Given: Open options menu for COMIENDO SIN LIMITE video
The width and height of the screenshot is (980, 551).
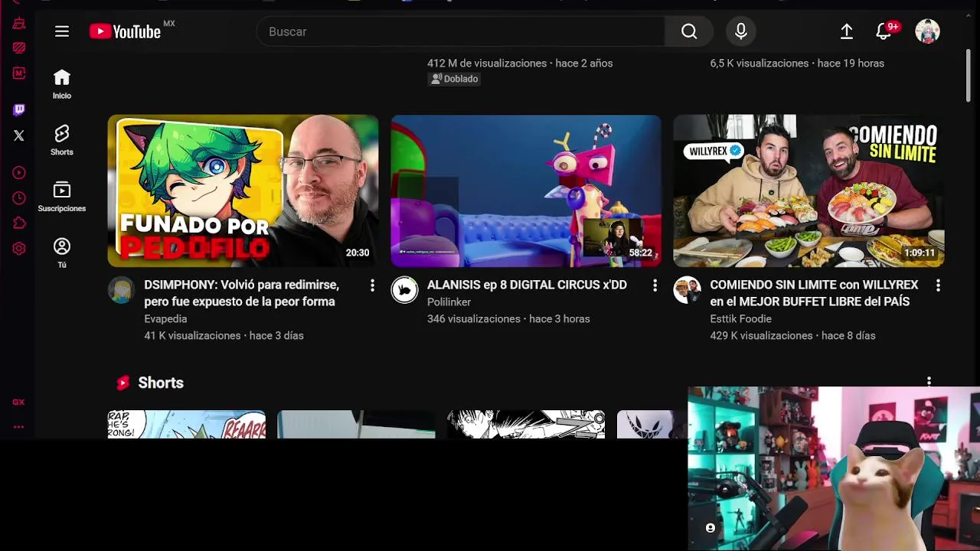Looking at the screenshot, I should [938, 285].
